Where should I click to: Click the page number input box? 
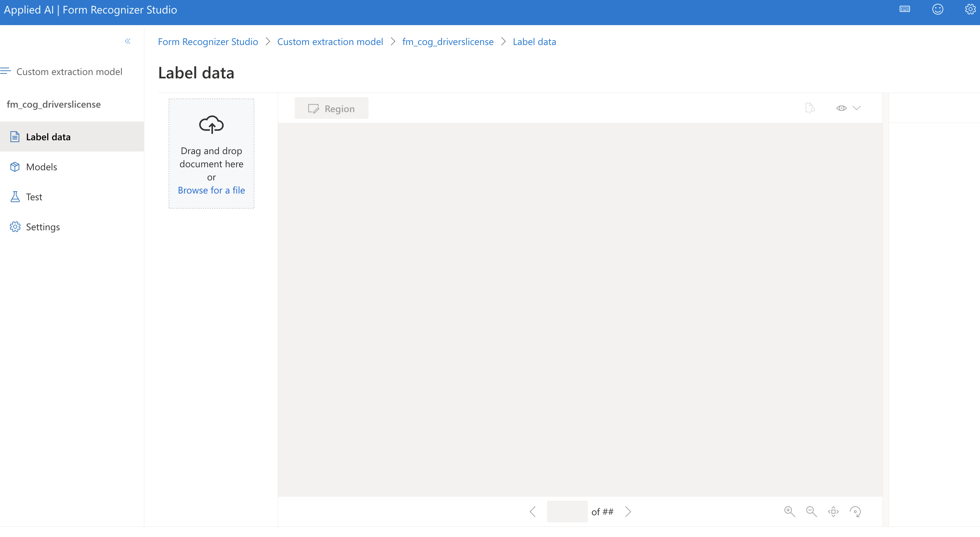(x=567, y=511)
